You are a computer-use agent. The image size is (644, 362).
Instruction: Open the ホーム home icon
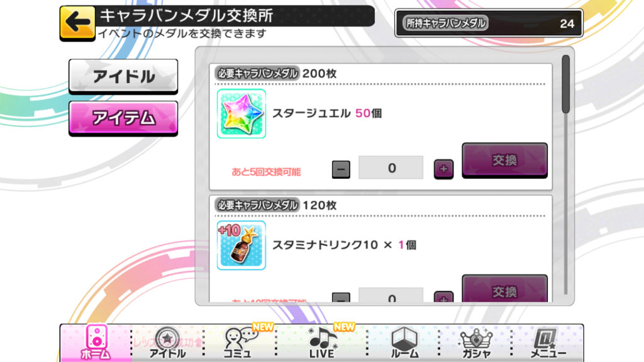[x=96, y=342]
